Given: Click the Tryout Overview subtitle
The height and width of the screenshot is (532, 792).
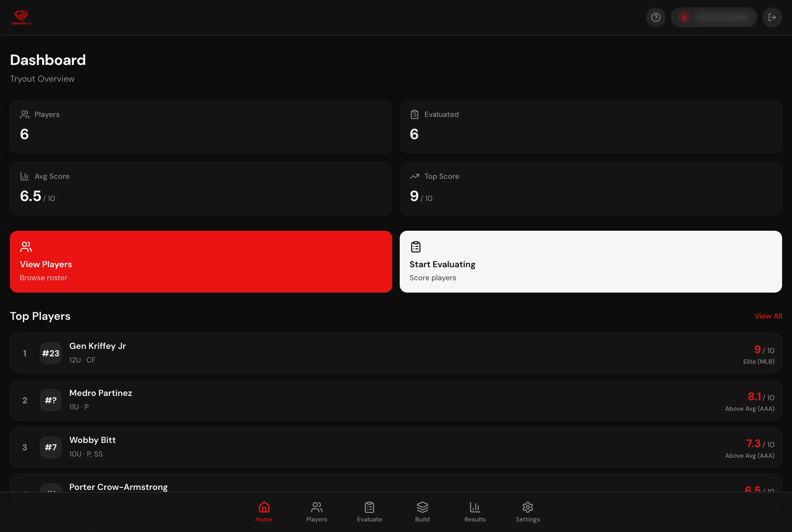Looking at the screenshot, I should click(42, 79).
